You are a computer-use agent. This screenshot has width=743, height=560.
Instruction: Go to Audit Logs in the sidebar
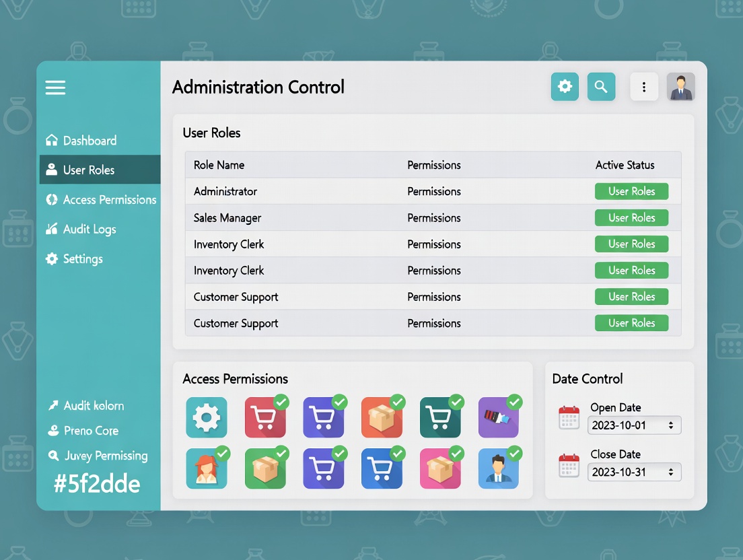(90, 230)
